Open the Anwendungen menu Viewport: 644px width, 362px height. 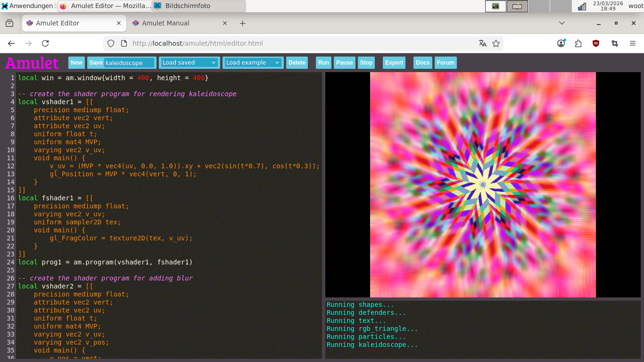[x=28, y=6]
